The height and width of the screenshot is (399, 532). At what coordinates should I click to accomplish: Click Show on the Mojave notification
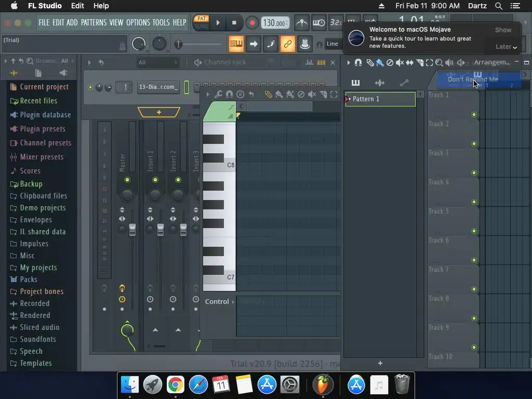[503, 30]
